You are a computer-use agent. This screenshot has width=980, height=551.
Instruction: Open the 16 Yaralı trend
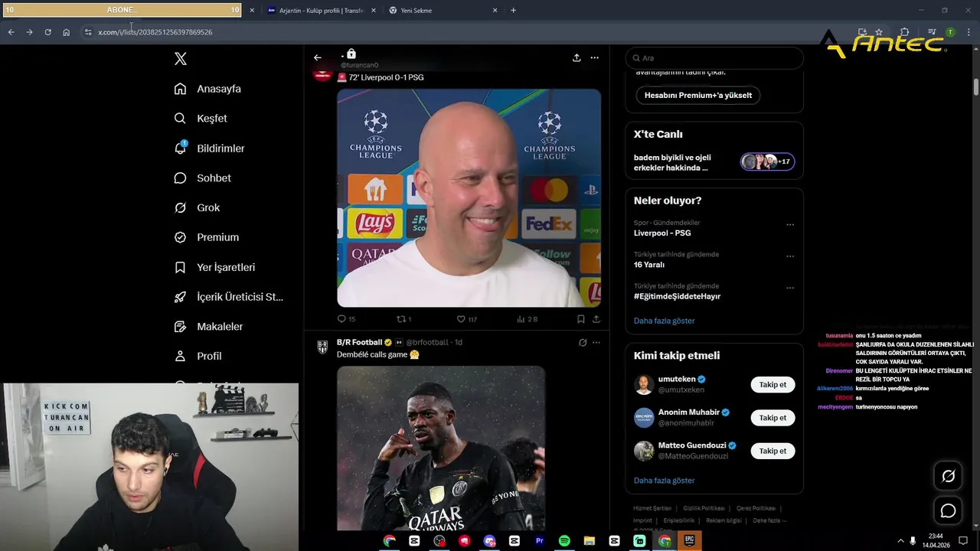pos(649,265)
